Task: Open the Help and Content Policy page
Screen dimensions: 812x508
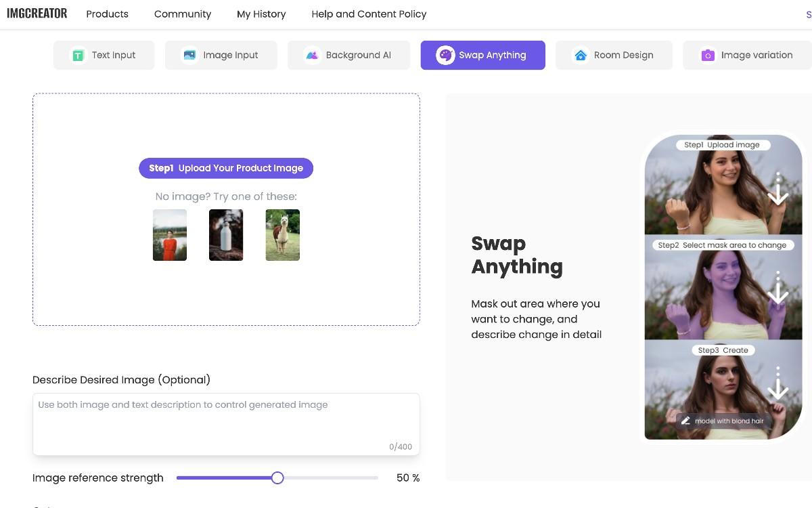Action: tap(369, 14)
